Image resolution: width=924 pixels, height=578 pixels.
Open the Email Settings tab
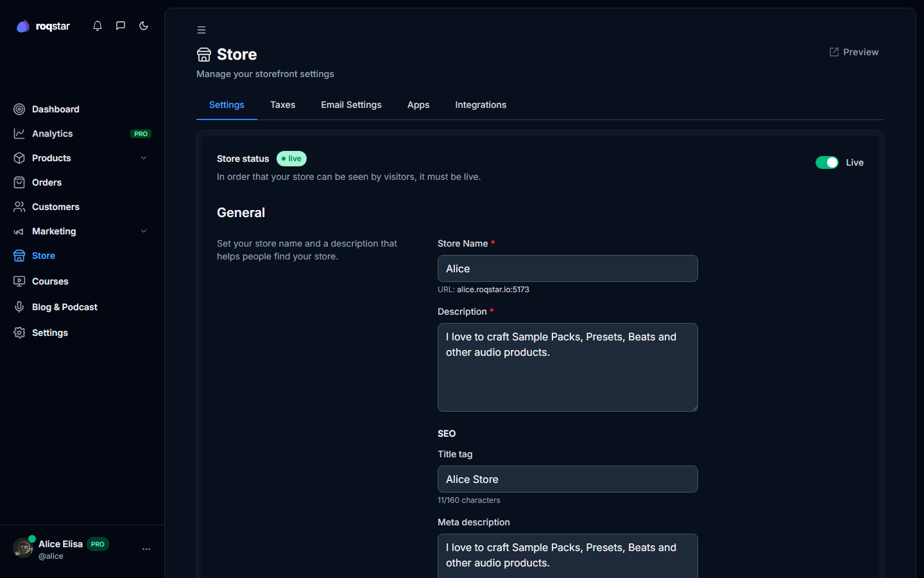tap(351, 105)
